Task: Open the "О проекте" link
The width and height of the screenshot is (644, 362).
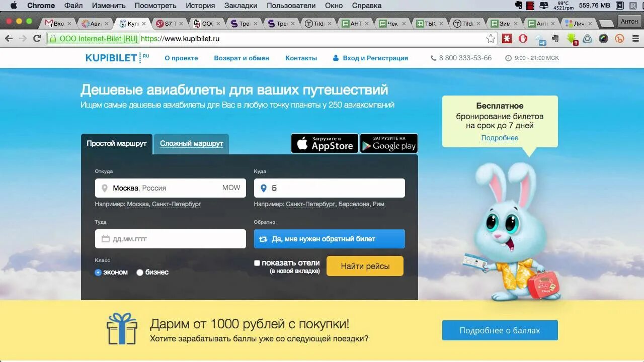Action: coord(181,58)
